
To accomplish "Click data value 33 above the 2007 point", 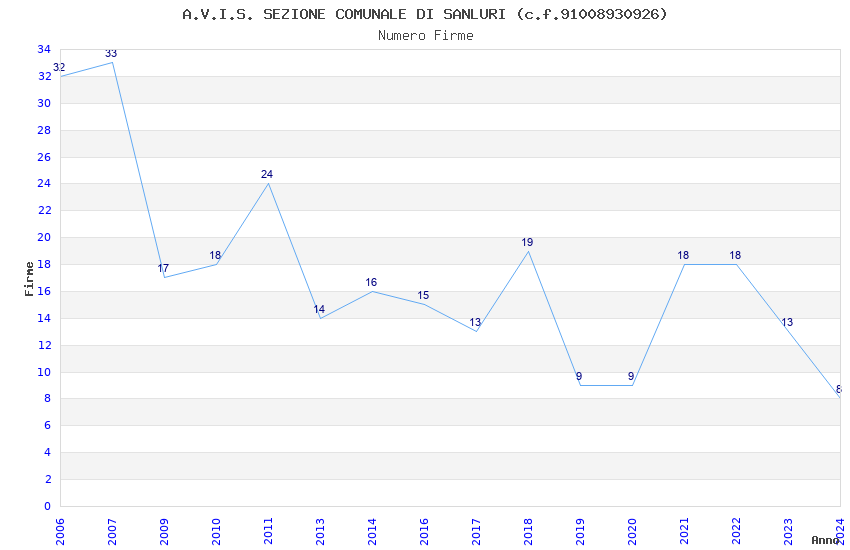I will (x=111, y=54).
